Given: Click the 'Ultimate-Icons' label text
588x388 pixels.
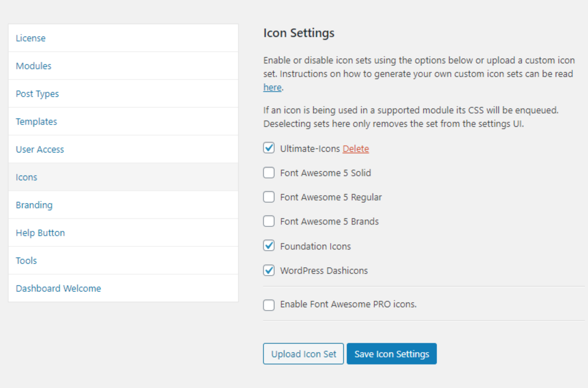Looking at the screenshot, I should [x=310, y=149].
